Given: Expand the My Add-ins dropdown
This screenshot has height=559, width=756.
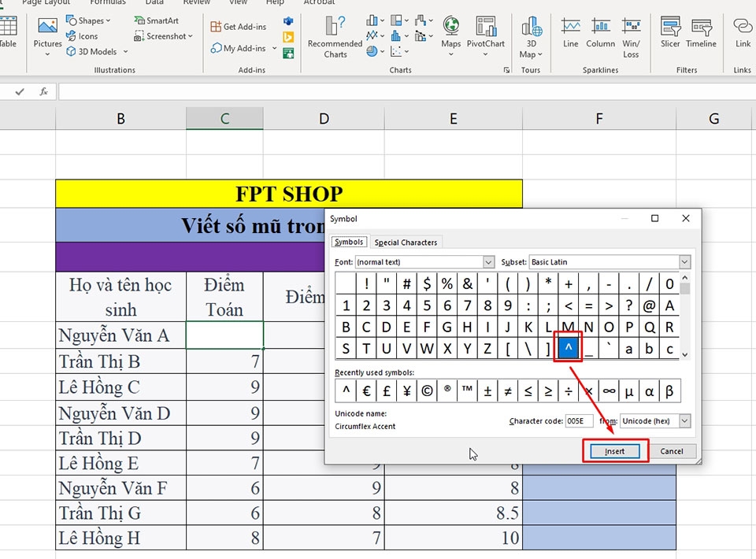Looking at the screenshot, I should [x=274, y=48].
